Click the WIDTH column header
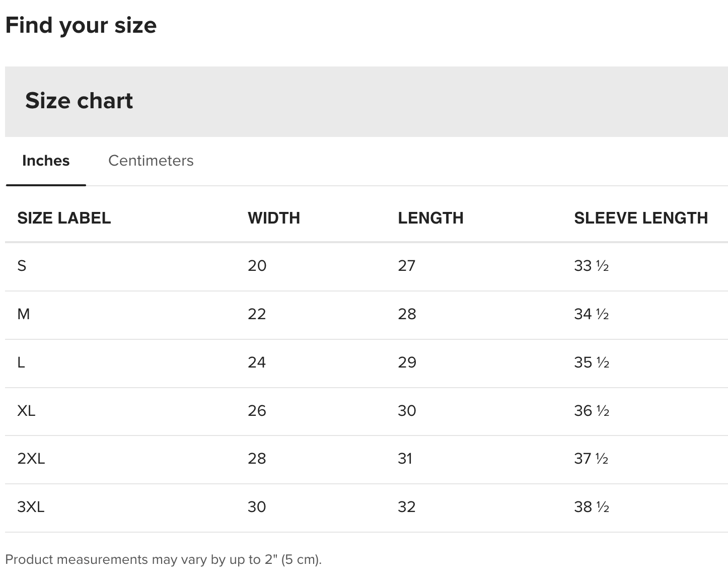This screenshot has height=583, width=728. [273, 218]
